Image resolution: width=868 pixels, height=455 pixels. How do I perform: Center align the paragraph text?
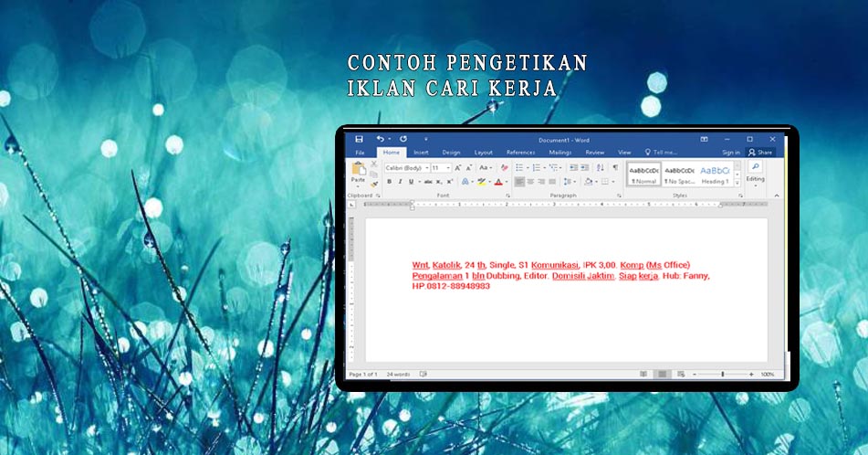tap(529, 182)
